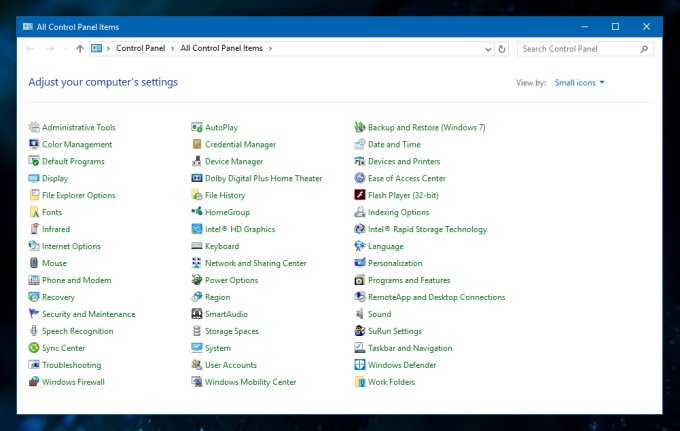Open the Mouse icon
The width and height of the screenshot is (680, 431).
[34, 263]
